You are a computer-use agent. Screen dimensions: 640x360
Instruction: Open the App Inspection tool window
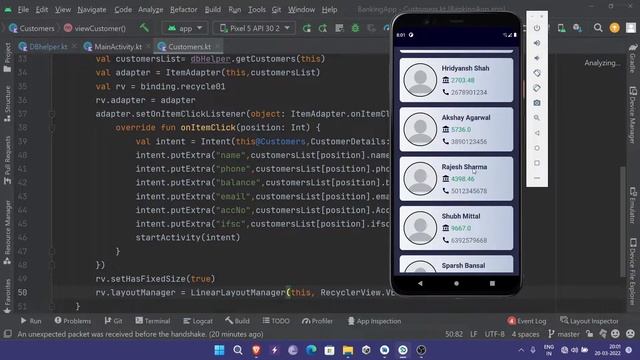[374, 321]
